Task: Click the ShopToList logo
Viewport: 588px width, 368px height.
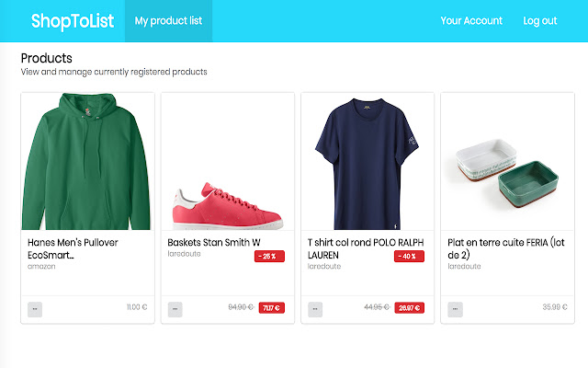Action: coord(73,20)
